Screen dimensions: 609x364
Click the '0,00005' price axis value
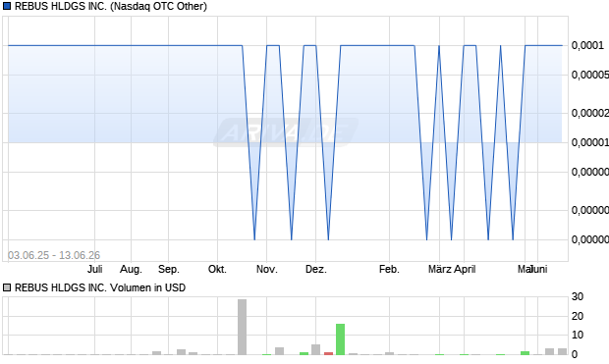pyautogui.click(x=590, y=75)
